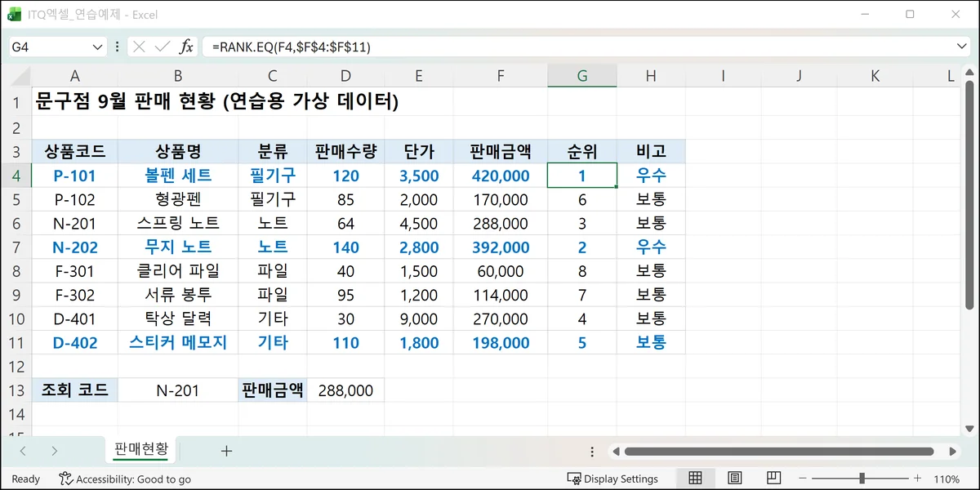Click horizontal scrollbar left arrow
The height and width of the screenshot is (490, 980).
(617, 451)
